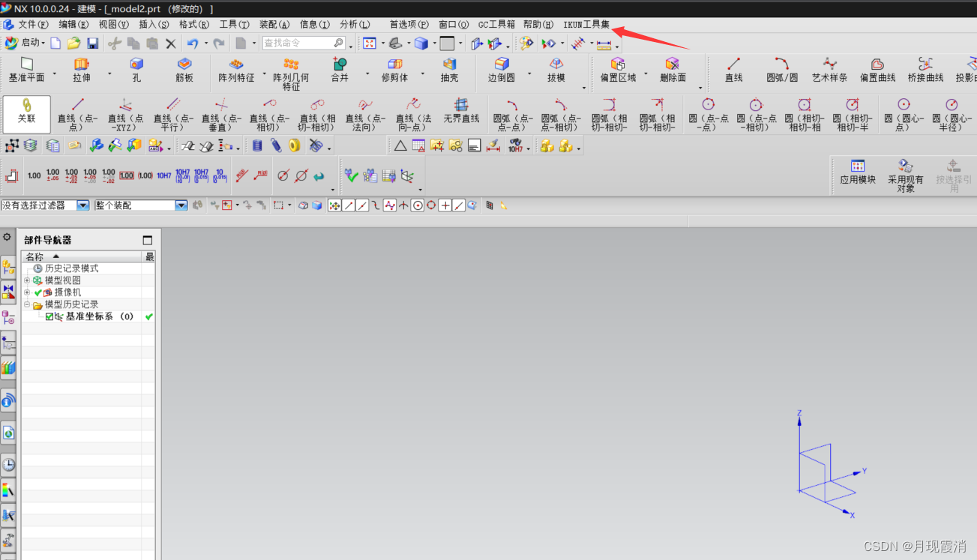
Task: Create a new file with the New icon
Action: pyautogui.click(x=55, y=43)
